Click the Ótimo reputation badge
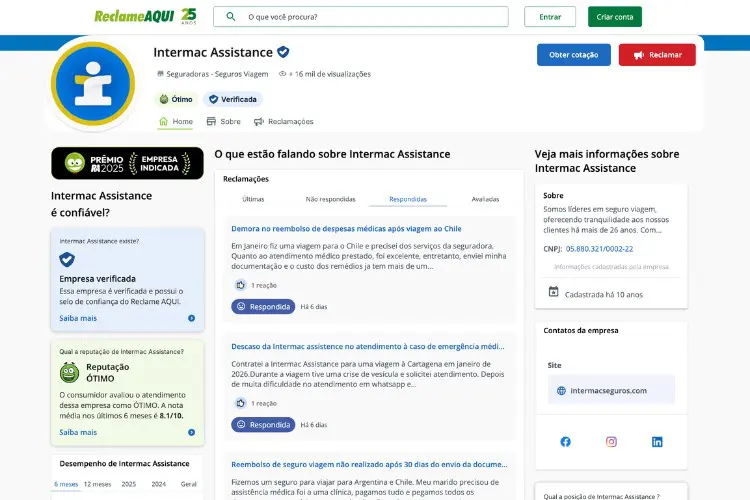The image size is (750, 500). (x=176, y=99)
